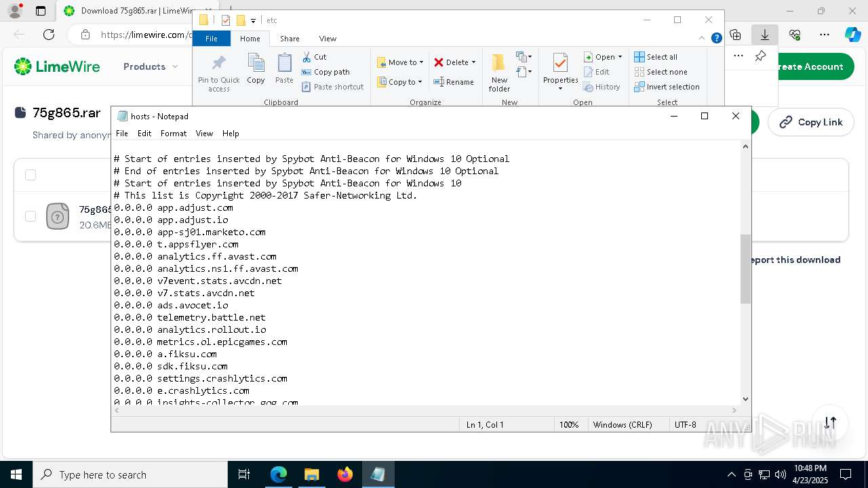Screen dimensions: 868x488
Task: Open History in Explorer ribbon
Action: click(x=601, y=87)
